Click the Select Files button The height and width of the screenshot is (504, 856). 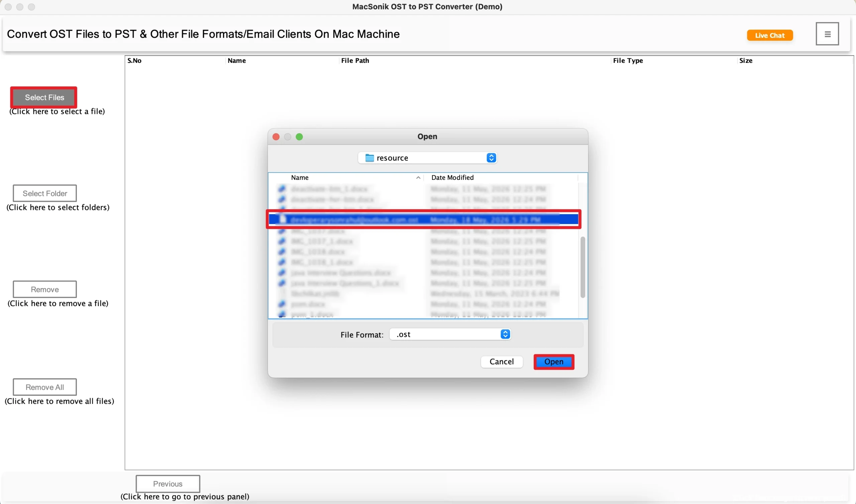(x=44, y=98)
